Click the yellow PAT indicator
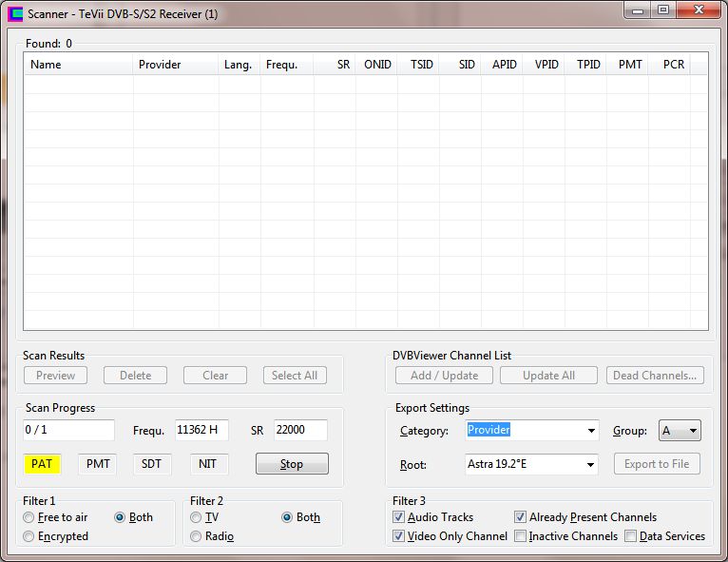The height and width of the screenshot is (562, 728). pyautogui.click(x=42, y=464)
